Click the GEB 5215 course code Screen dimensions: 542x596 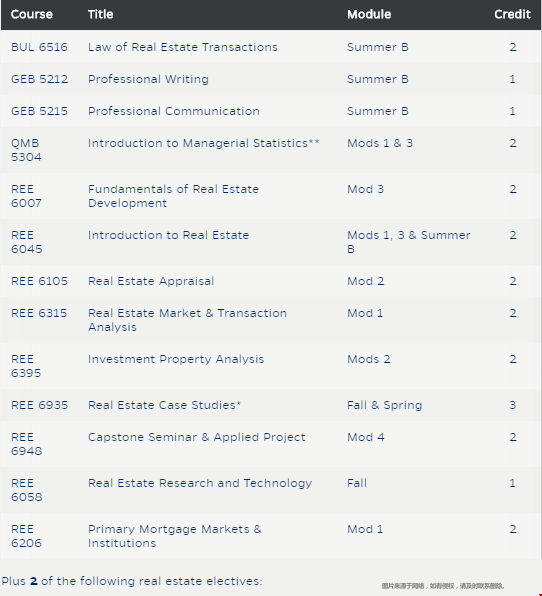coord(40,111)
